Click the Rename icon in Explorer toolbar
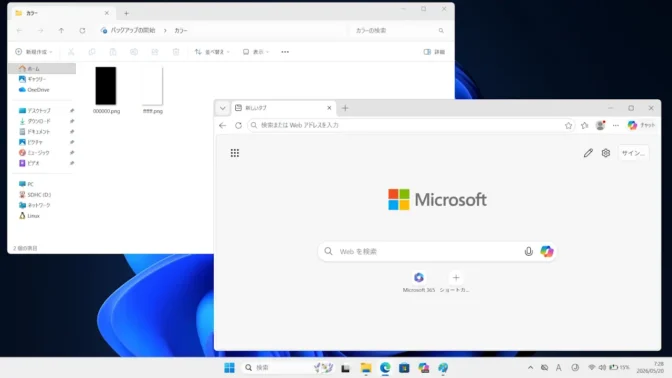This screenshot has height=378, width=672. (134, 52)
